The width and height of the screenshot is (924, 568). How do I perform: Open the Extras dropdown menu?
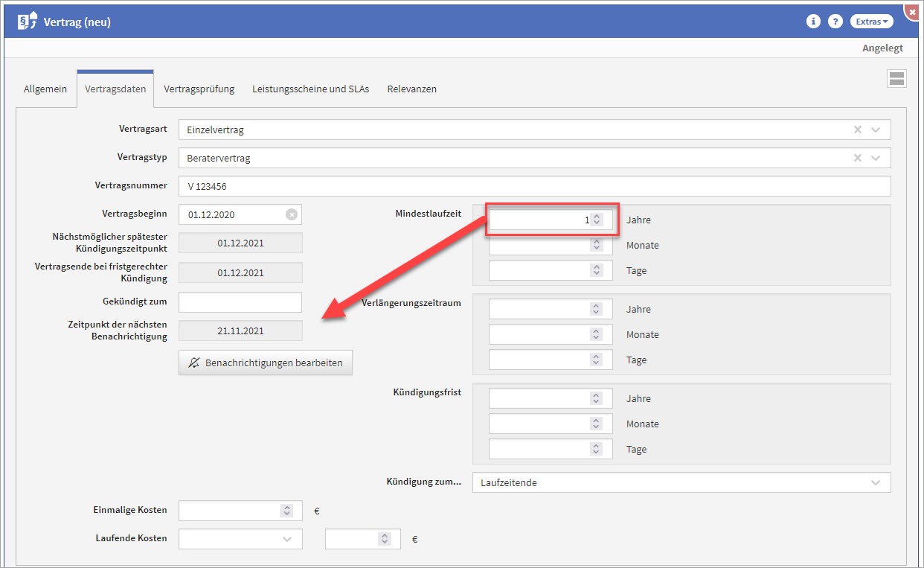(871, 22)
